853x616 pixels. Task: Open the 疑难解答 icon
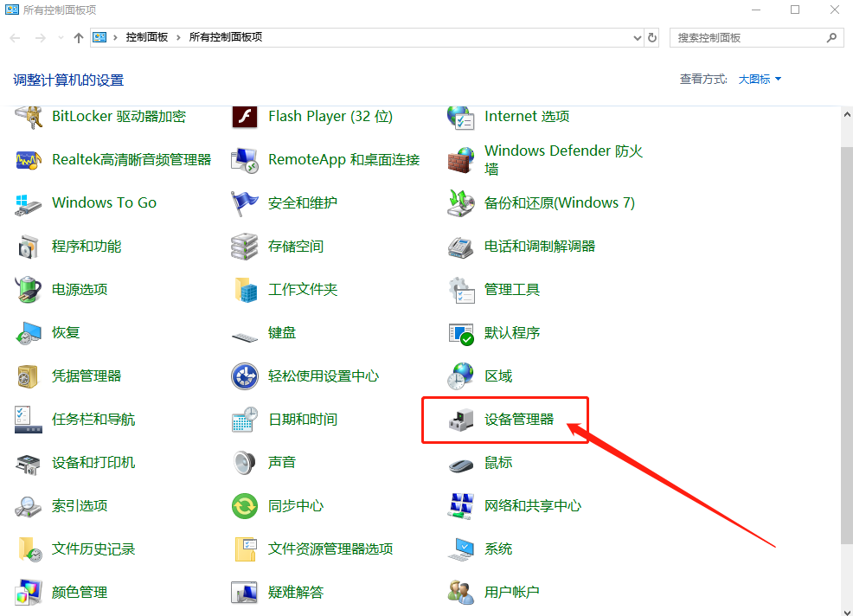[245, 593]
